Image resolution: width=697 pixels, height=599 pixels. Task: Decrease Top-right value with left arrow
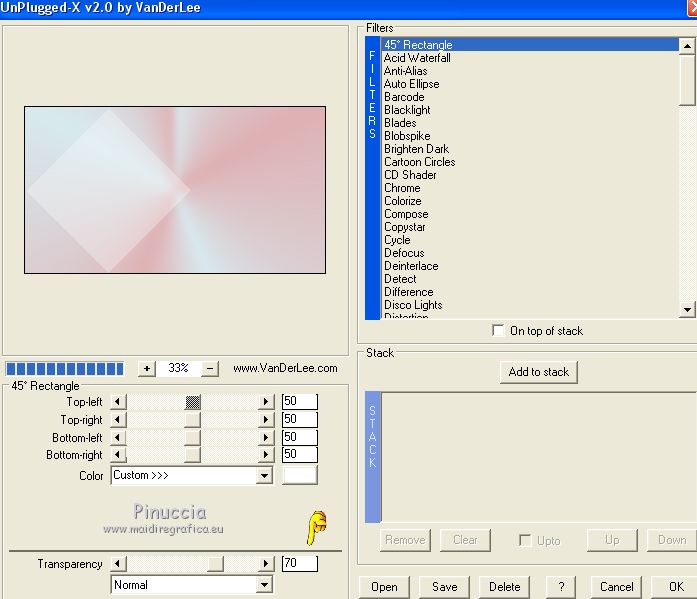click(x=118, y=419)
